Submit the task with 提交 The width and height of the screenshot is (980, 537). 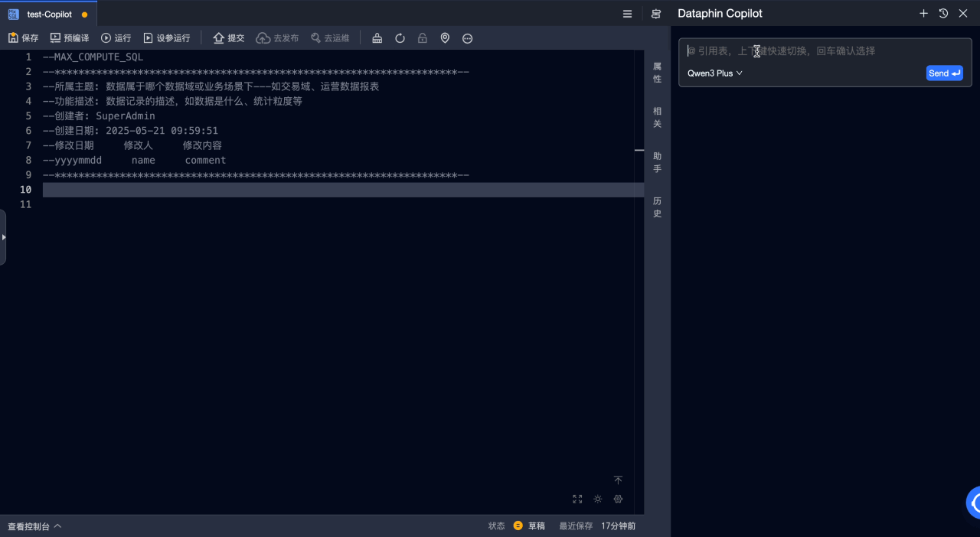point(229,38)
